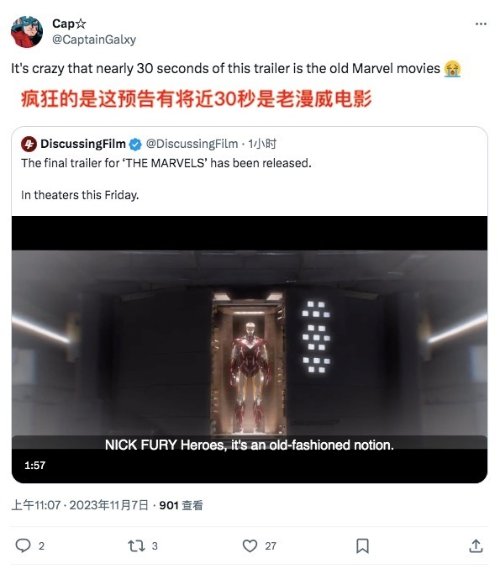Open the three-dot more options menu

pos(481,24)
